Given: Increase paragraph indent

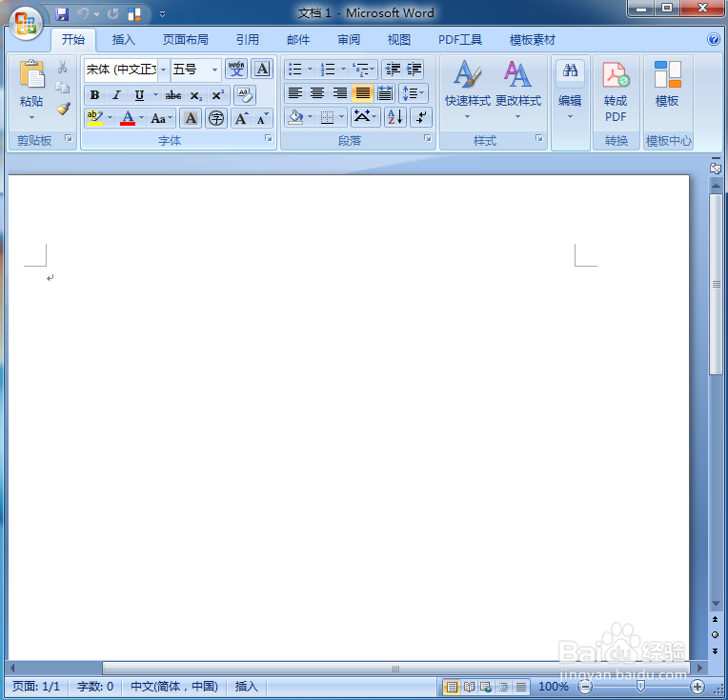Looking at the screenshot, I should pos(414,70).
